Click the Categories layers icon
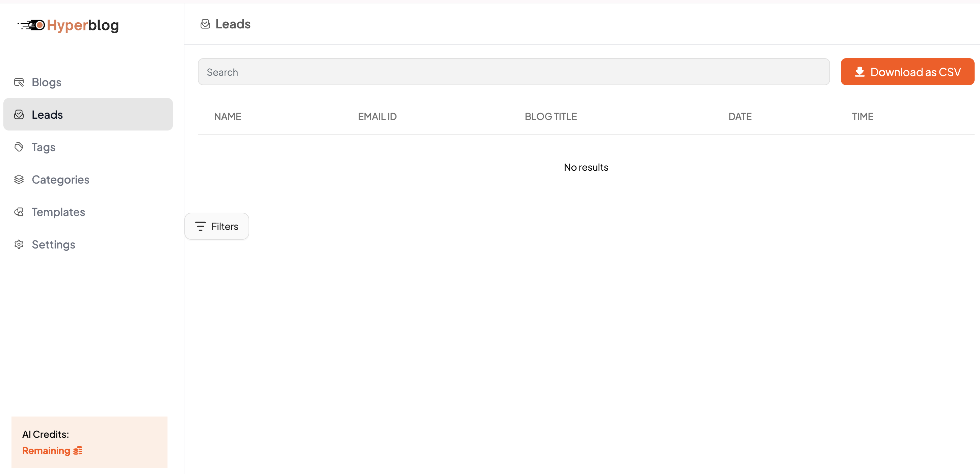Screen dimensions: 980x474 pyautogui.click(x=19, y=179)
